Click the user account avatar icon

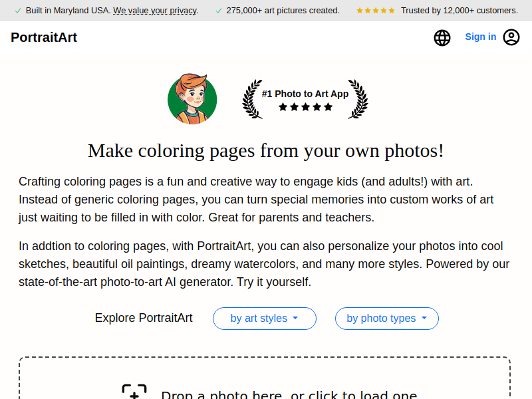pos(511,37)
